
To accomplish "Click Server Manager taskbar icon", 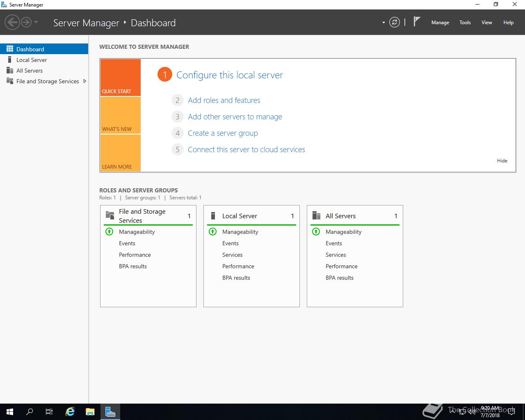I will click(110, 412).
